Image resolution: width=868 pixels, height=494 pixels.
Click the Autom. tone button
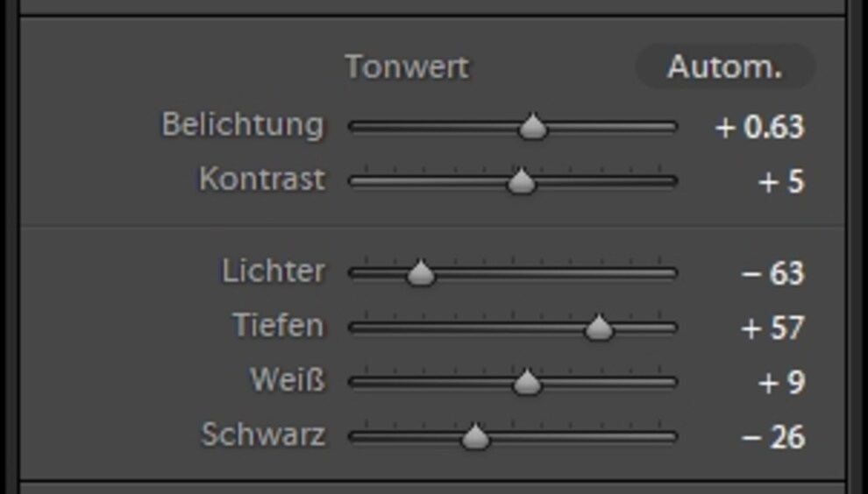[725, 67]
